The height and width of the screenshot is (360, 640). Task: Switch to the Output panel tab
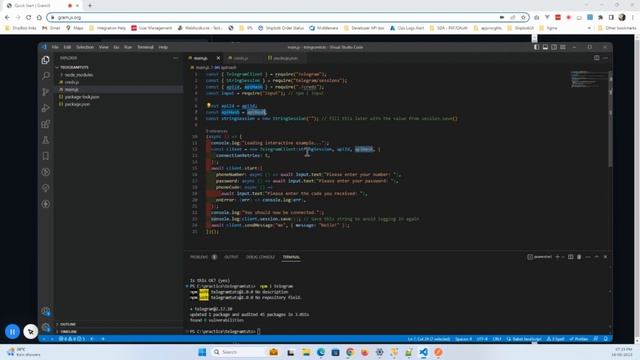(x=231, y=257)
